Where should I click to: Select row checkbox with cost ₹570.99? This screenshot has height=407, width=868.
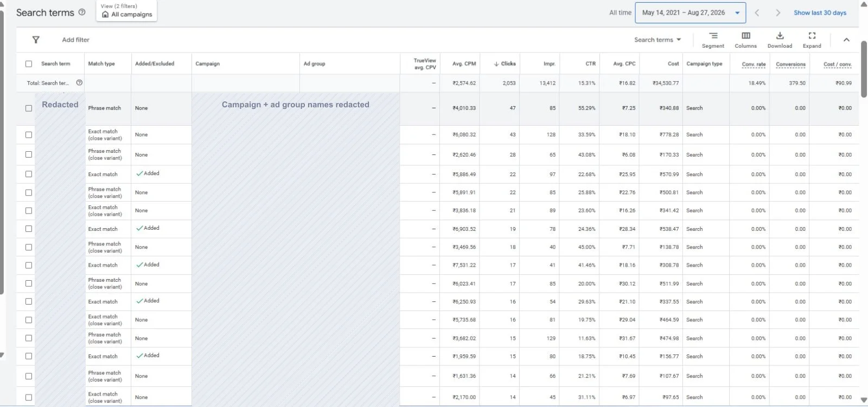[29, 175]
